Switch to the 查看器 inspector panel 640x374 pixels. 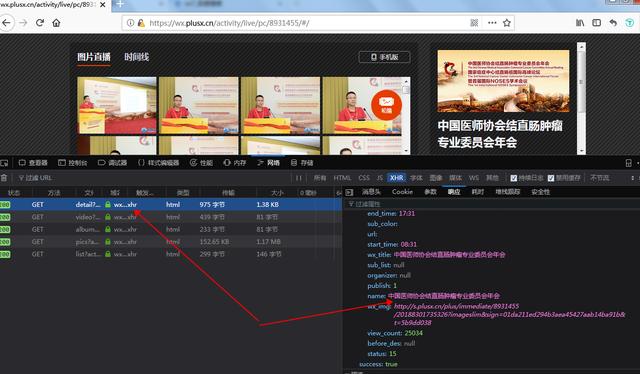[x=33, y=163]
